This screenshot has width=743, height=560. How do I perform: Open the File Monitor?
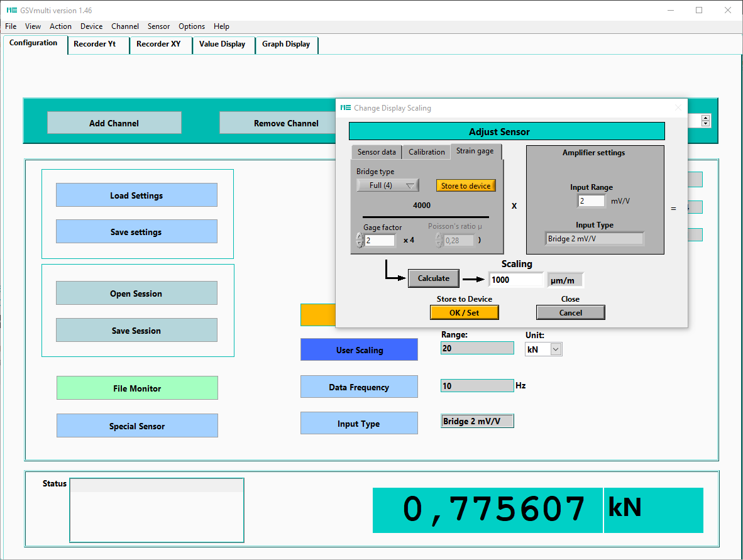(x=137, y=388)
